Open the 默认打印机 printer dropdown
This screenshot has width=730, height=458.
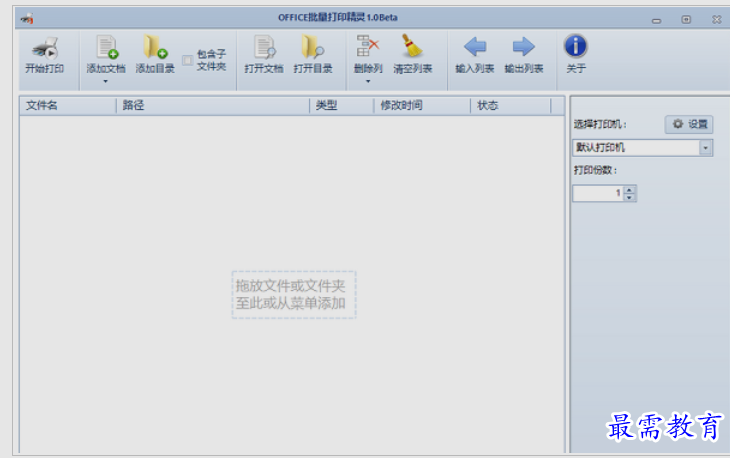click(x=705, y=148)
